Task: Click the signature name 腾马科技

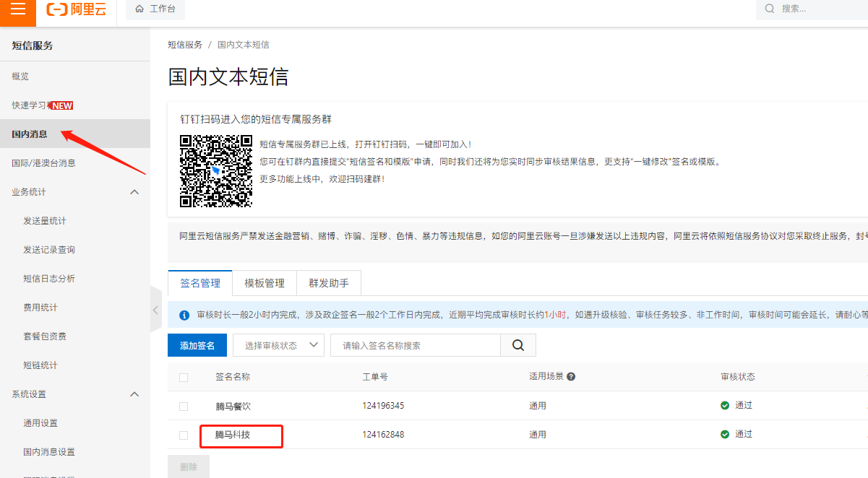Action: coord(233,435)
